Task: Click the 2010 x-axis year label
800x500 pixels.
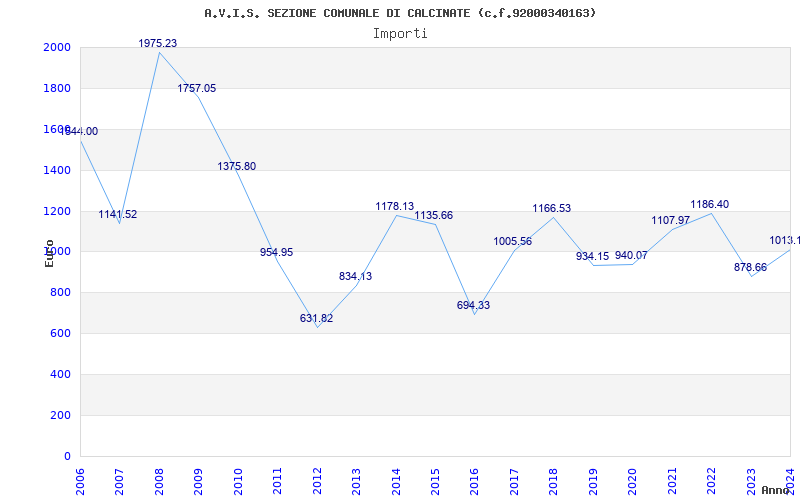Action: point(238,482)
